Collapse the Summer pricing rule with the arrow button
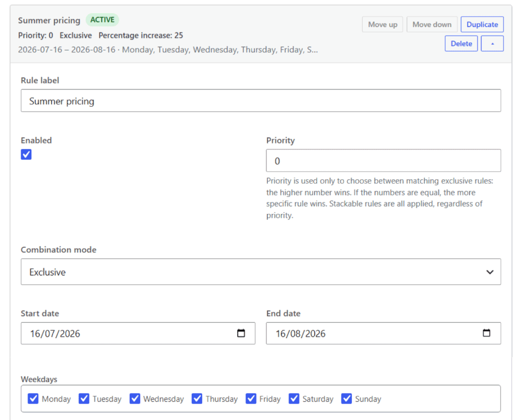Viewport: 521px width, 420px height. (x=492, y=43)
